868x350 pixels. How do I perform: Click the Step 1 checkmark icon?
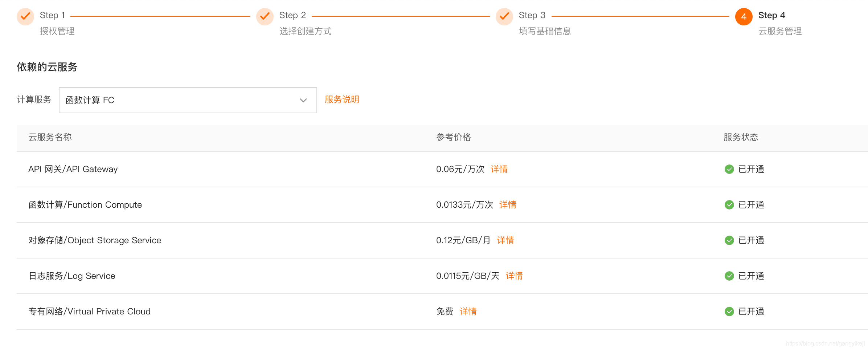(x=25, y=16)
